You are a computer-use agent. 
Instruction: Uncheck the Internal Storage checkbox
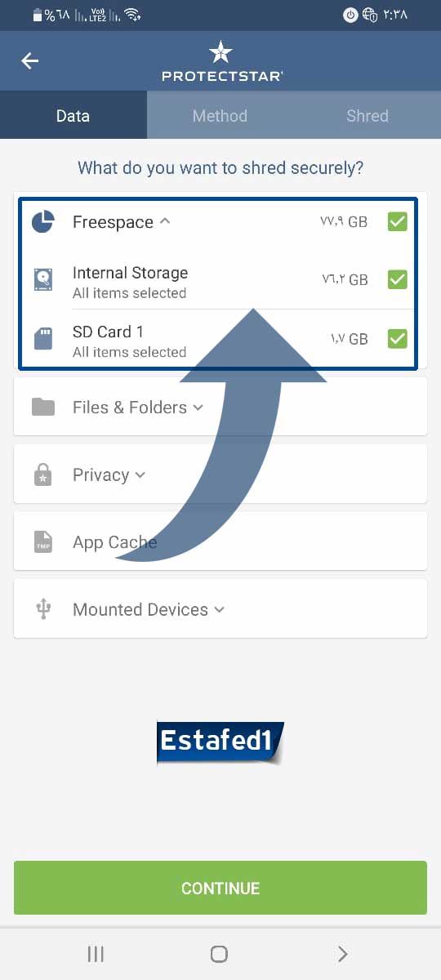click(397, 279)
